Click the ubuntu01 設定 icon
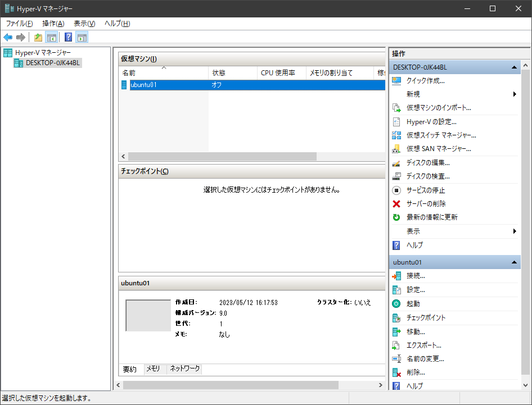This screenshot has height=405, width=532. click(396, 290)
